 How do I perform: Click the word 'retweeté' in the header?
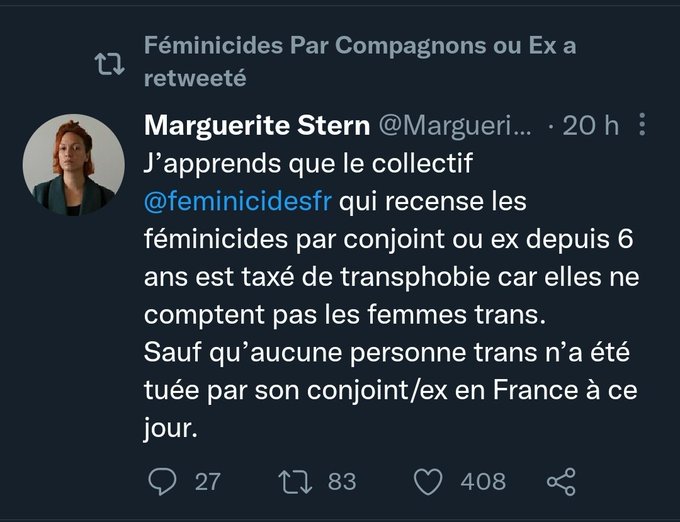(194, 78)
